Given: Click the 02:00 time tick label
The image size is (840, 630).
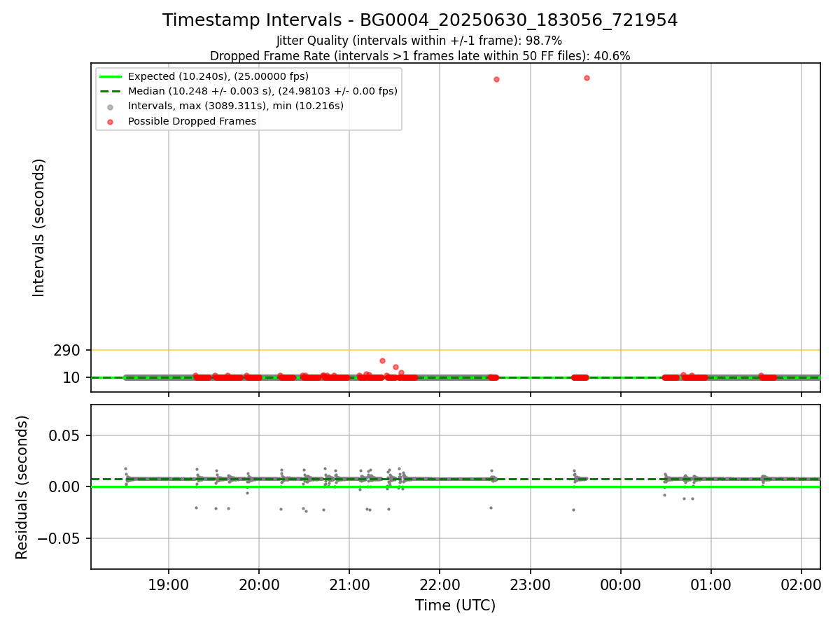Looking at the screenshot, I should (x=801, y=584).
